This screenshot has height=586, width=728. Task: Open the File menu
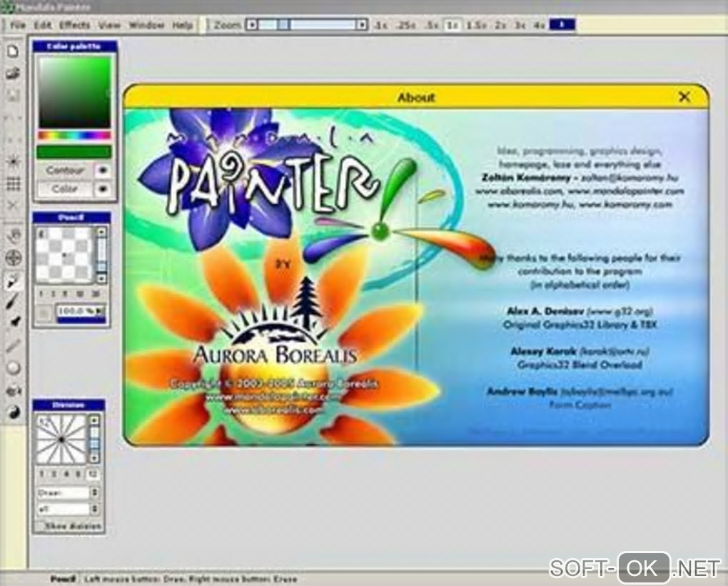point(18,24)
